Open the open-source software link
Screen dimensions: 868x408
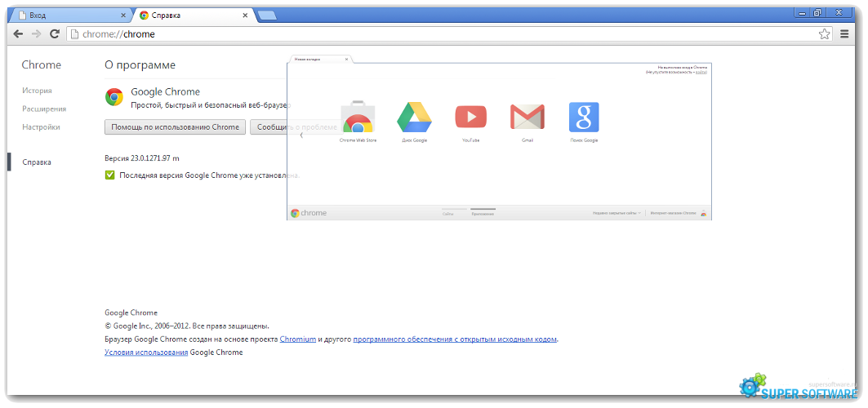(x=455, y=339)
